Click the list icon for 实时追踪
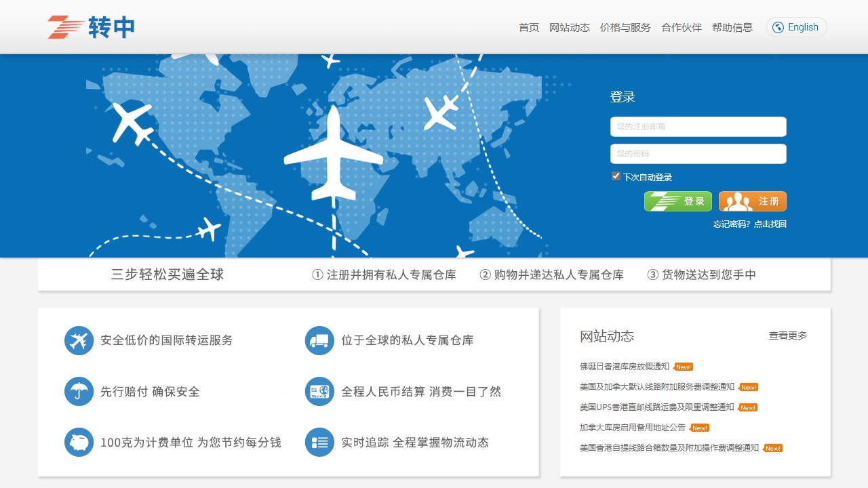The image size is (868, 488). point(319,443)
